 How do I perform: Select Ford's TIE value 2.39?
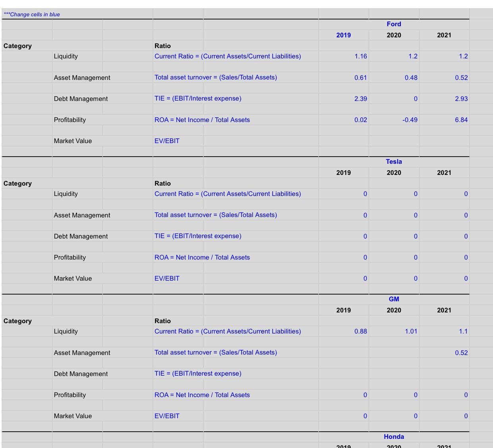click(362, 99)
